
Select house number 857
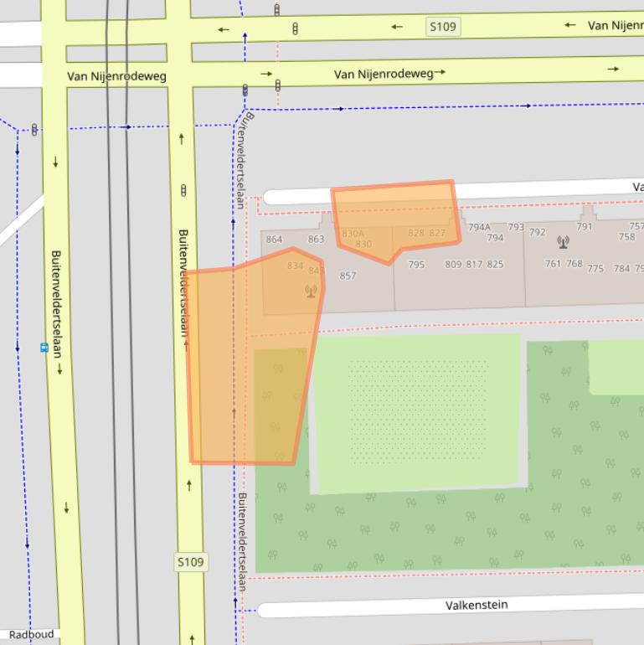pyautogui.click(x=348, y=276)
